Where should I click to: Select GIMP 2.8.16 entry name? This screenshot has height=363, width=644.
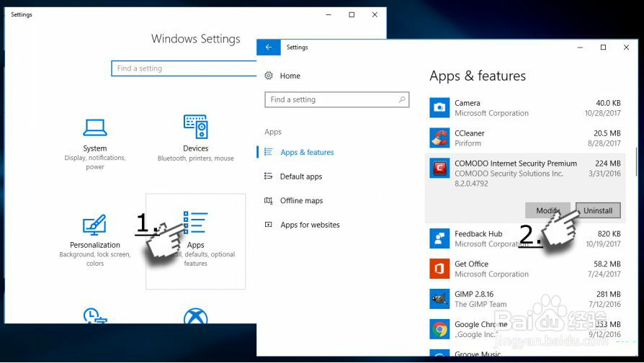click(474, 294)
